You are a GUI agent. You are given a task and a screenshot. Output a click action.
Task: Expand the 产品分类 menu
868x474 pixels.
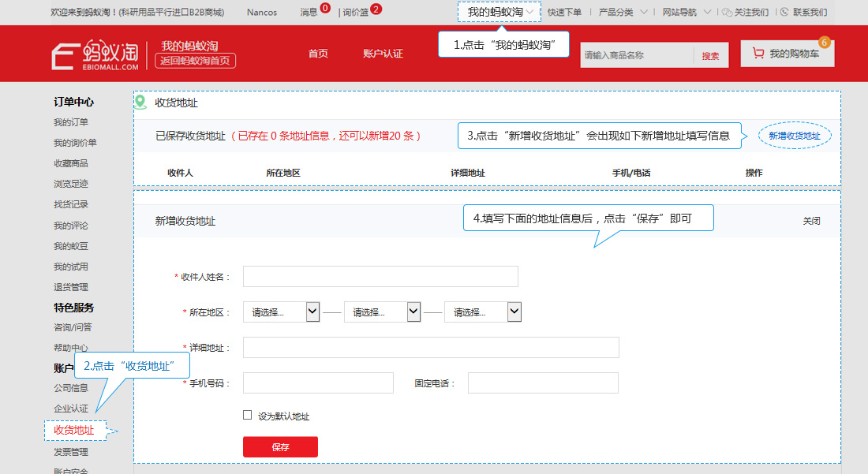(623, 12)
